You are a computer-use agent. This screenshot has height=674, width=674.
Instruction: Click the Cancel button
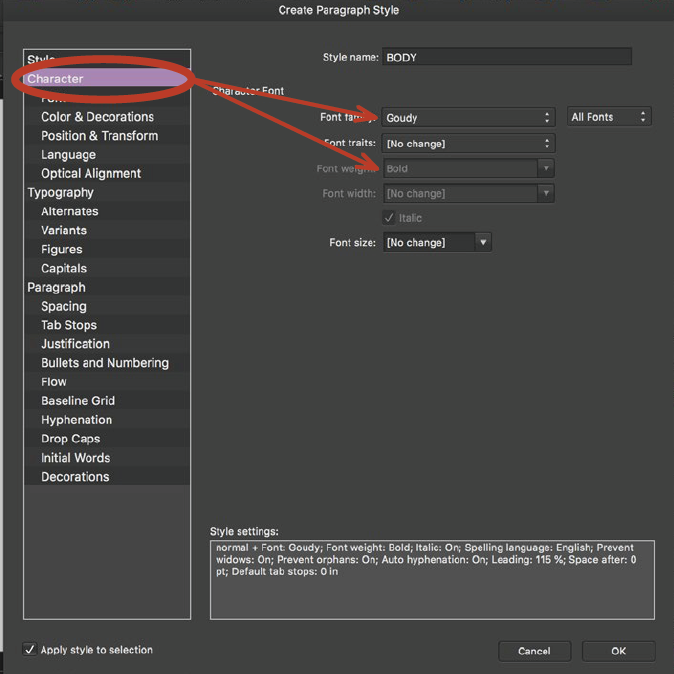534,651
